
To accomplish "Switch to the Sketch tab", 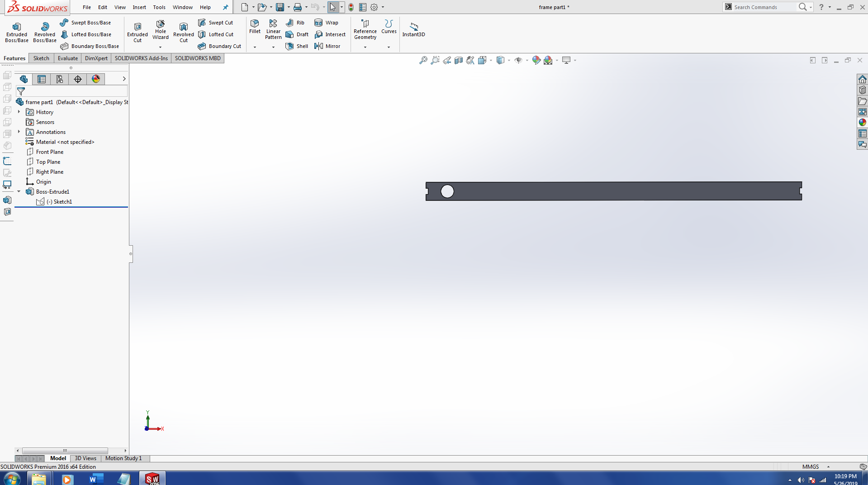I will click(x=41, y=58).
